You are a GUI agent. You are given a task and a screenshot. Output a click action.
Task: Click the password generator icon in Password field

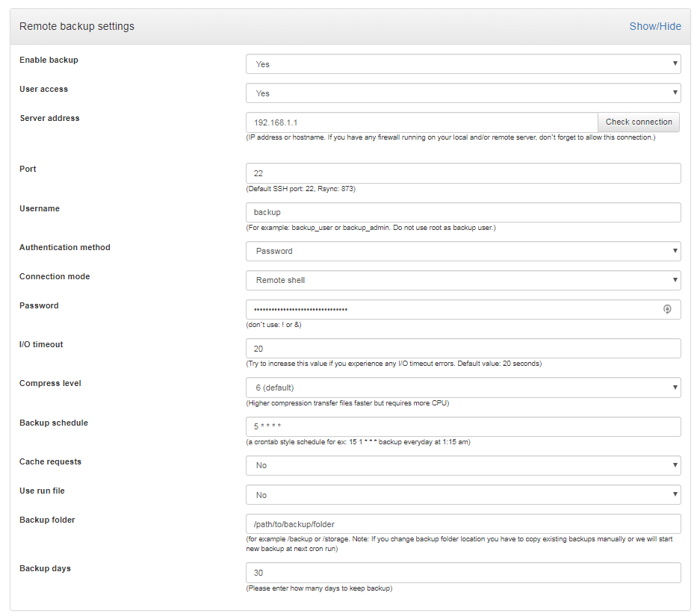point(667,308)
